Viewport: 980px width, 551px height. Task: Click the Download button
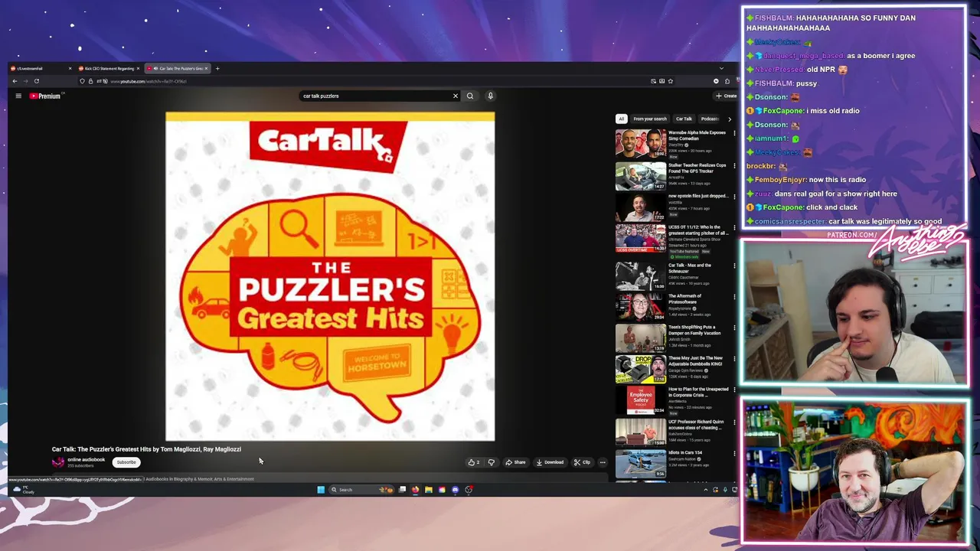click(550, 462)
